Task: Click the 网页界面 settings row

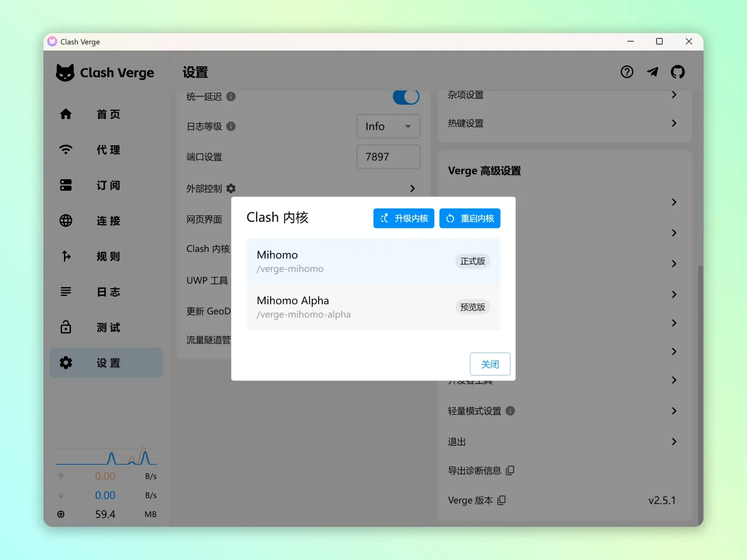Action: click(204, 219)
